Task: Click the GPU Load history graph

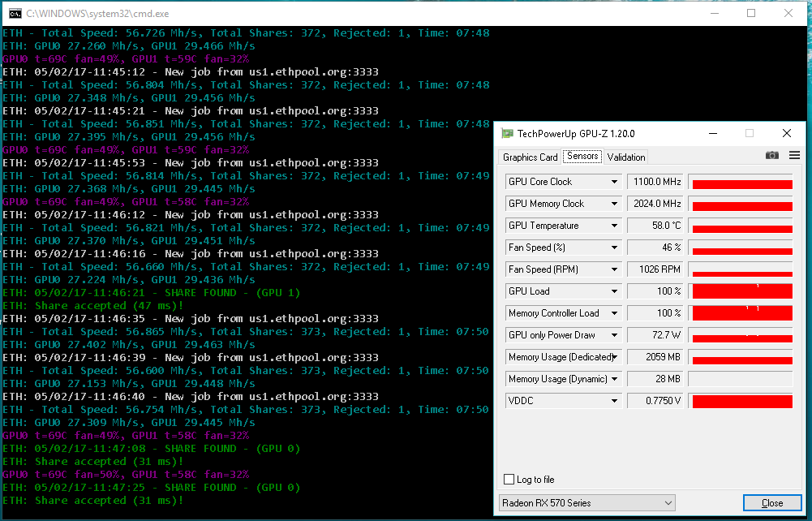Action: coord(741,291)
